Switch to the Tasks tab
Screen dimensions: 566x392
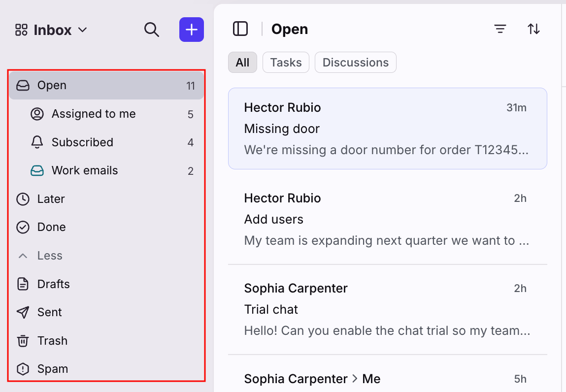pos(286,63)
